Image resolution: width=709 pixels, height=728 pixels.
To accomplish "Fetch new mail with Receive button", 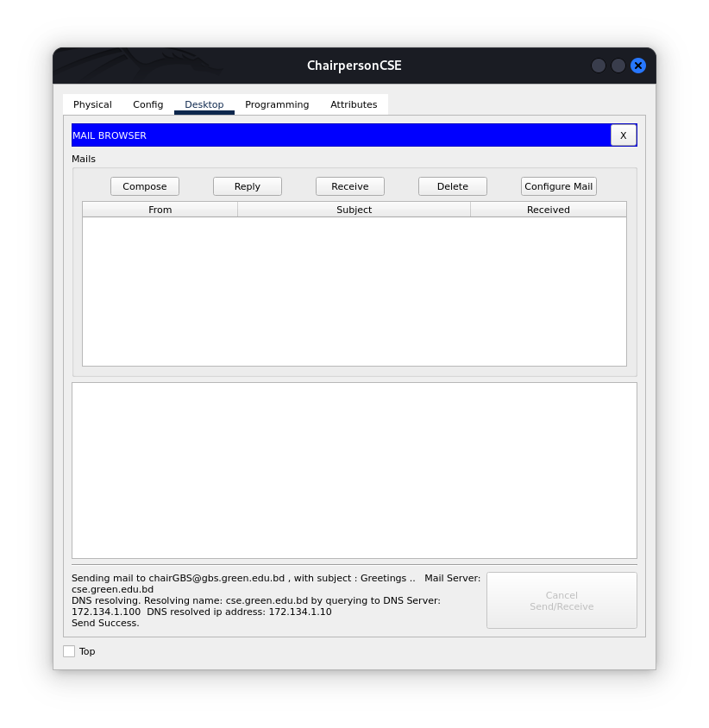I will tap(349, 186).
